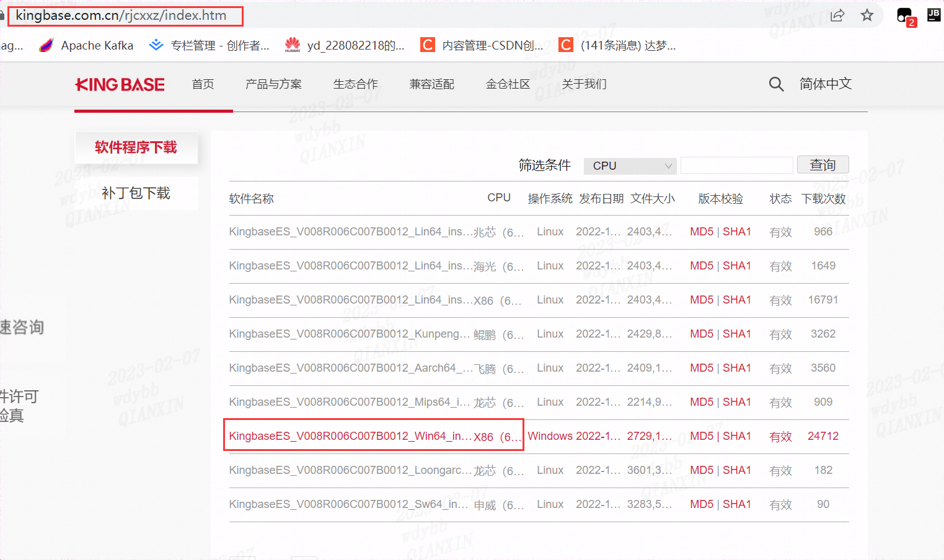Download the Mips64 龙芯 KingbaseES package
The image size is (944, 560).
(350, 402)
